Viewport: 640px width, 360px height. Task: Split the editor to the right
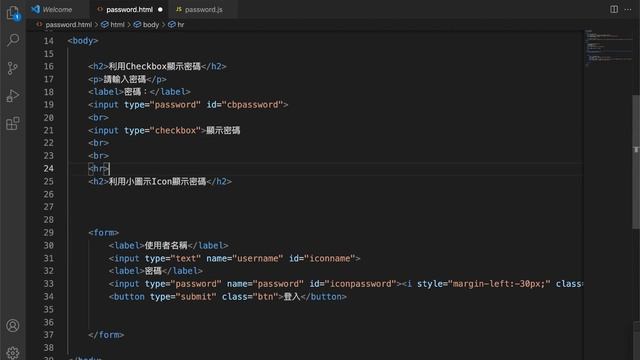click(614, 9)
